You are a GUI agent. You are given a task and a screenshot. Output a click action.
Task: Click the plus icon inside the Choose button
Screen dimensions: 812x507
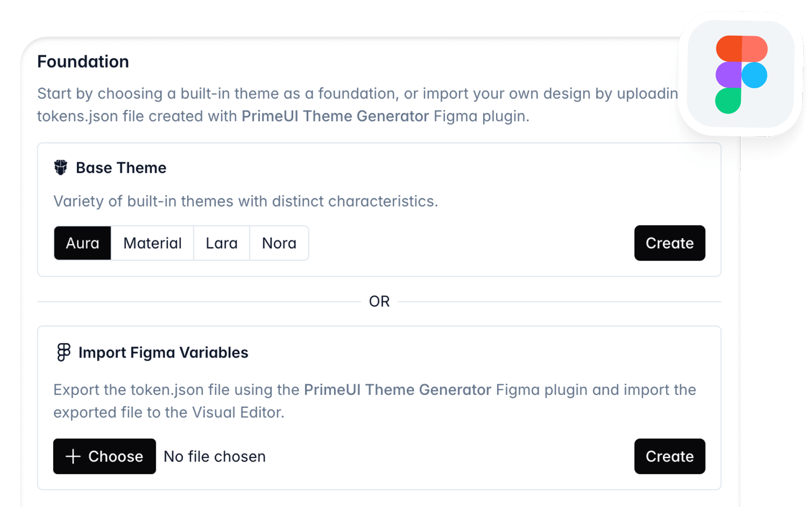pyautogui.click(x=73, y=456)
